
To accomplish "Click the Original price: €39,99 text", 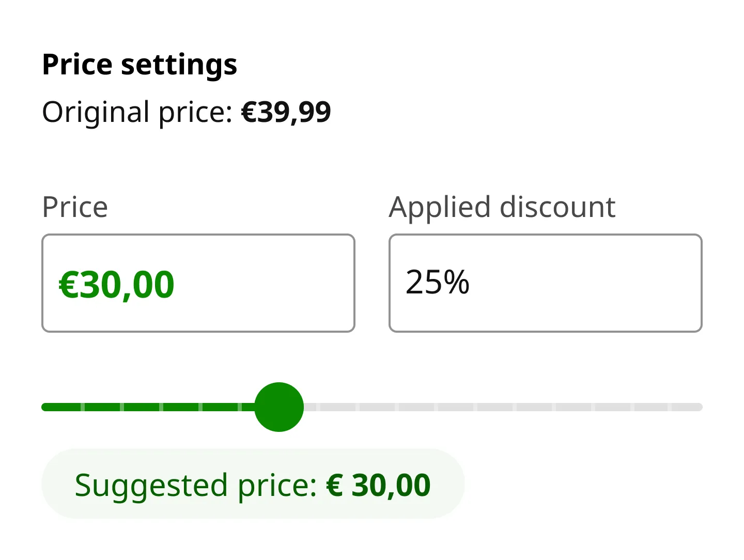I will coord(187,112).
